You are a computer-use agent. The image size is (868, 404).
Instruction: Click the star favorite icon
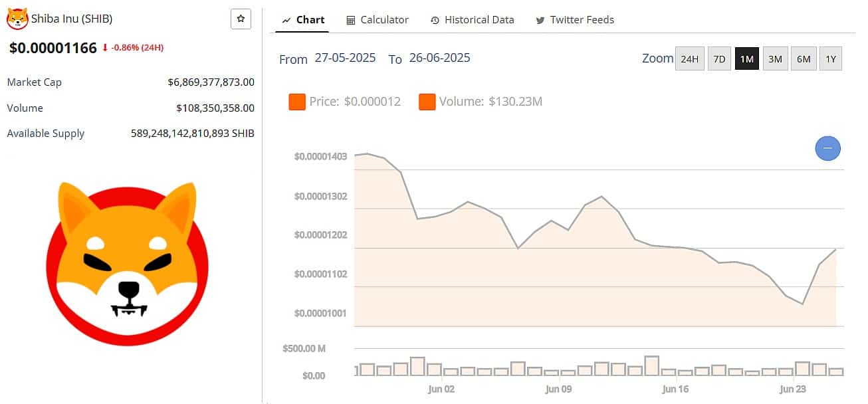241,19
